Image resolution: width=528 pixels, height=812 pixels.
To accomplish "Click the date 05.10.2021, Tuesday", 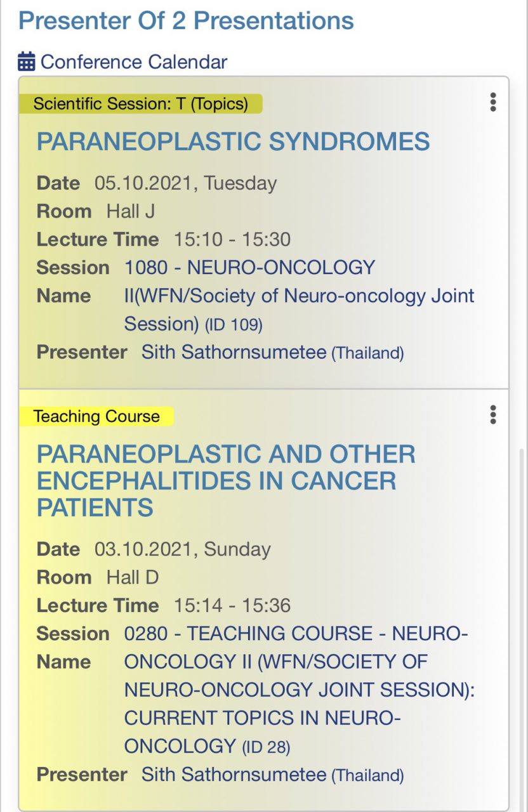I will 185,183.
